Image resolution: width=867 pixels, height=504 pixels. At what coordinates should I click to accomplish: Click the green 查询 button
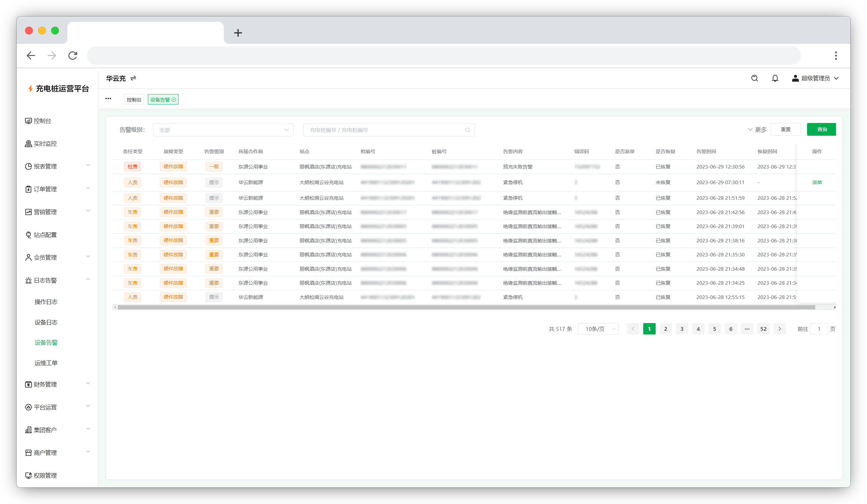[821, 129]
